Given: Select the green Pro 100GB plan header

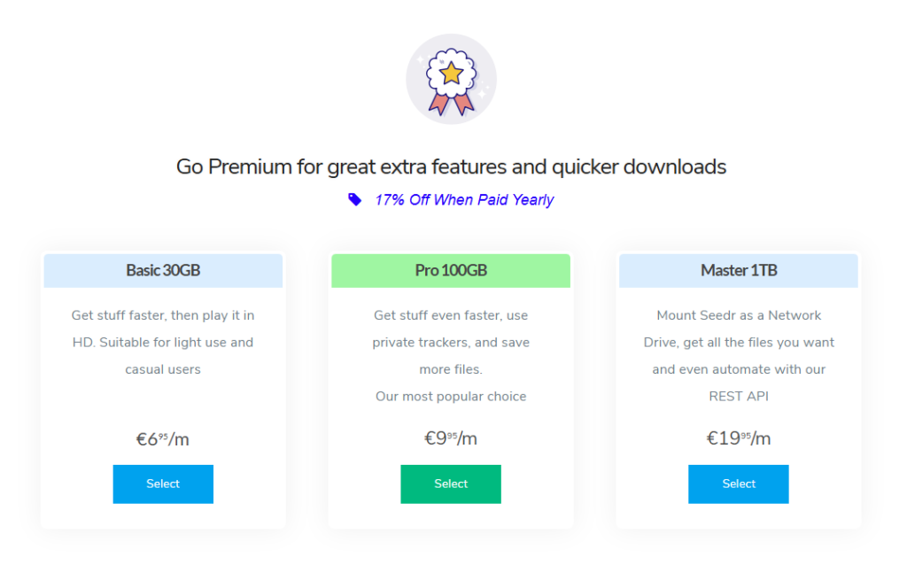Looking at the screenshot, I should [451, 270].
